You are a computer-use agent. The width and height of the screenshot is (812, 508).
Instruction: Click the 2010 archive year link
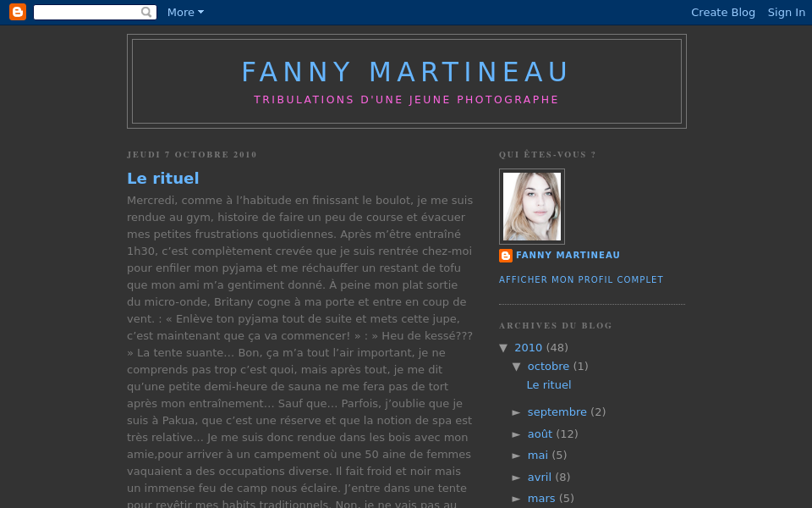point(529,347)
